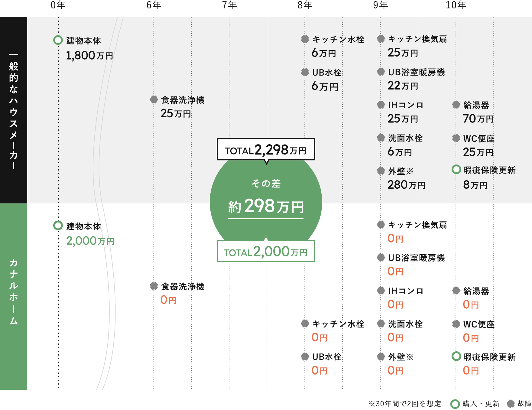Screen dimensions: 532x410
Task: Click failure burst icon beside 給湯器 70万円
Action: tap(456, 105)
